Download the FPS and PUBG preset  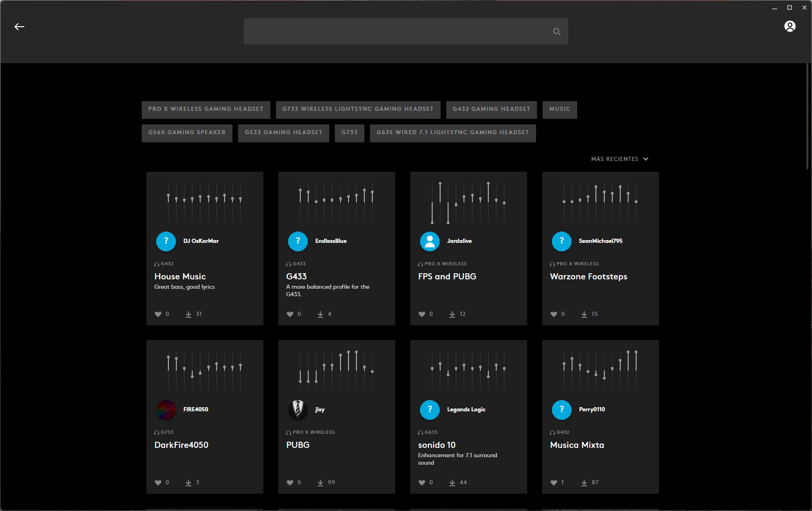(x=452, y=314)
